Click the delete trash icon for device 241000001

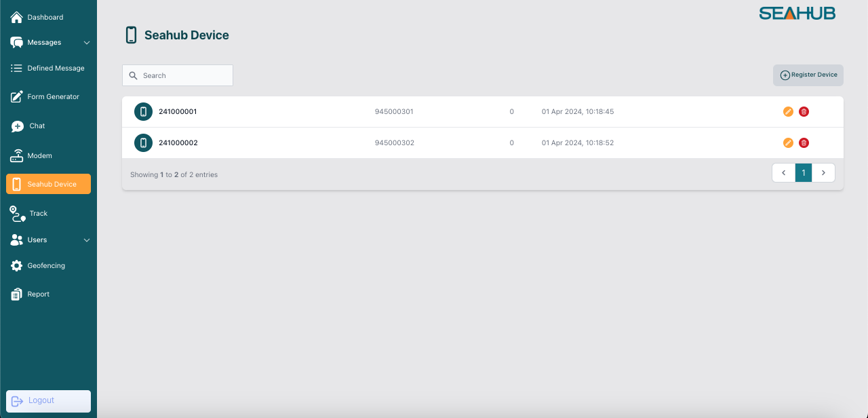pos(804,112)
